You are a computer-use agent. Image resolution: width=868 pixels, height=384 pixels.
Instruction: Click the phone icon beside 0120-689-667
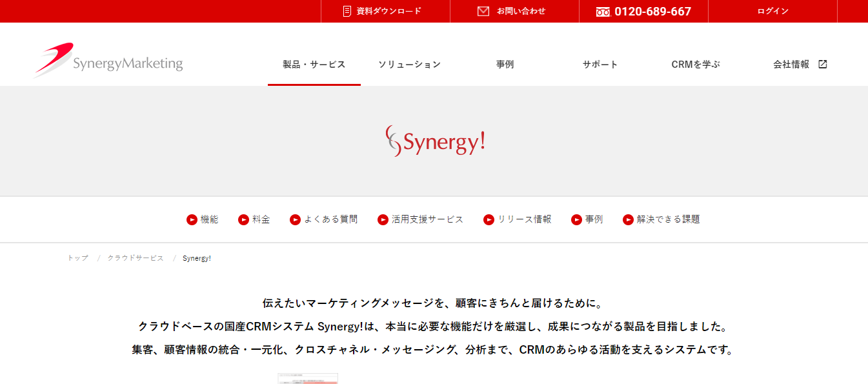(x=603, y=11)
